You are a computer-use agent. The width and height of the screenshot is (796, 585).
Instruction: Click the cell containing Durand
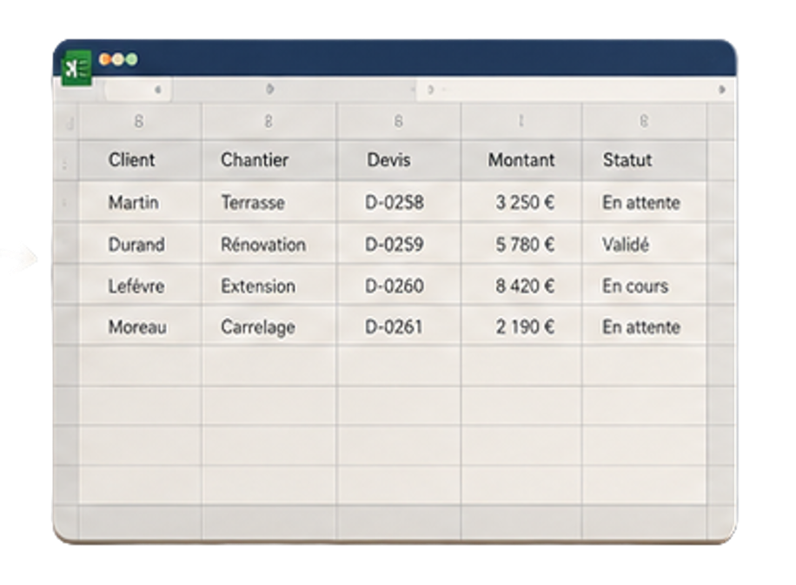pyautogui.click(x=140, y=244)
